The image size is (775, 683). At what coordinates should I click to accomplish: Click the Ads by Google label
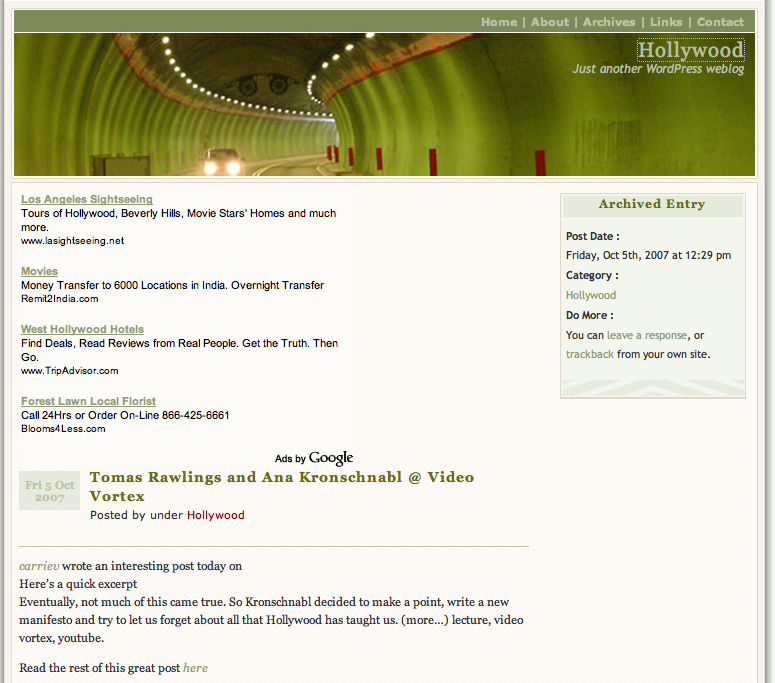pyautogui.click(x=314, y=458)
